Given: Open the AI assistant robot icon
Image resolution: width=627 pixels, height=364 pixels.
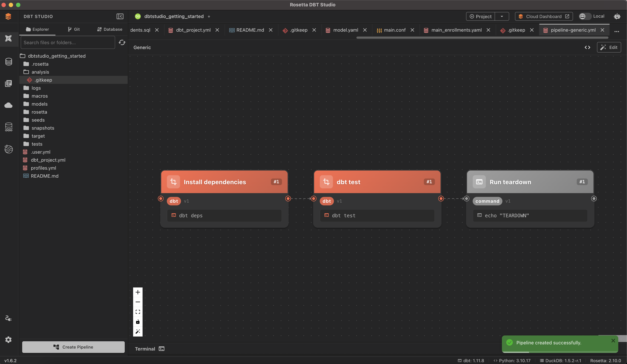Looking at the screenshot, I should pyautogui.click(x=617, y=16).
